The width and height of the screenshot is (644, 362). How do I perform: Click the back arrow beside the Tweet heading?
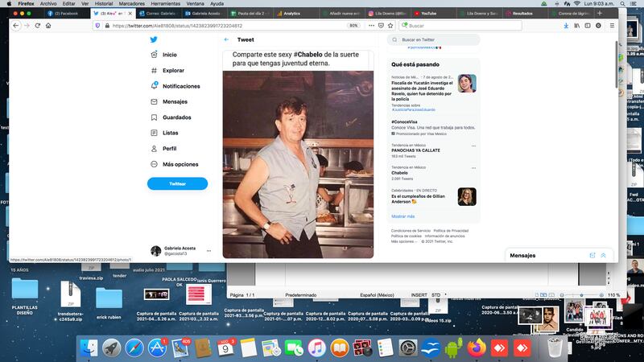tap(226, 39)
